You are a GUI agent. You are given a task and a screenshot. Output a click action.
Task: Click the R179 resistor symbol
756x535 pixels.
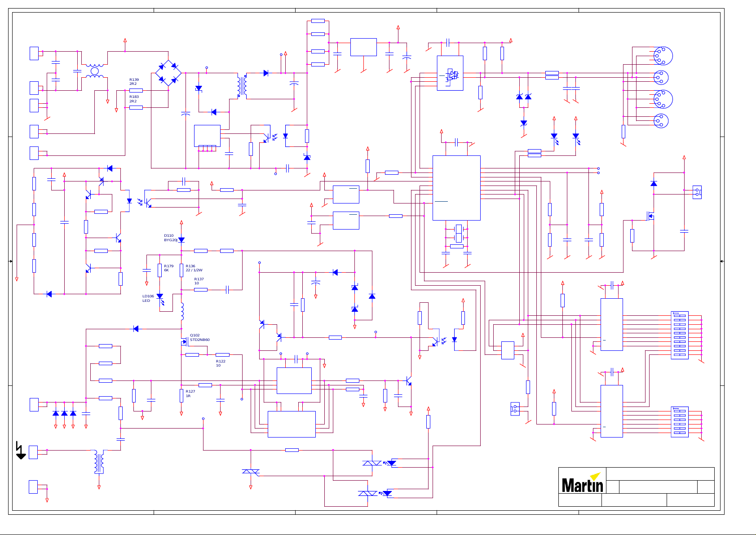click(x=160, y=270)
